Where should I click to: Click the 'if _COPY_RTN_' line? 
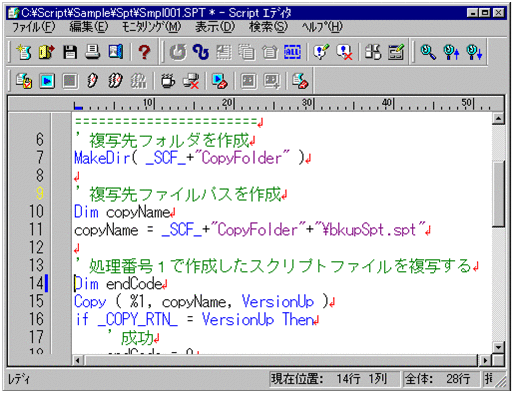(x=197, y=320)
